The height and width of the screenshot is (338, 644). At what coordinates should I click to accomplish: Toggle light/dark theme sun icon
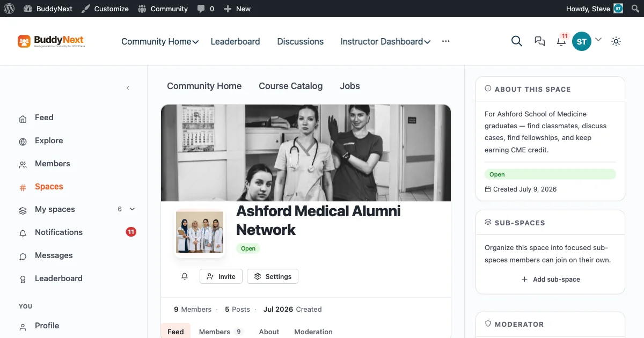tap(616, 41)
